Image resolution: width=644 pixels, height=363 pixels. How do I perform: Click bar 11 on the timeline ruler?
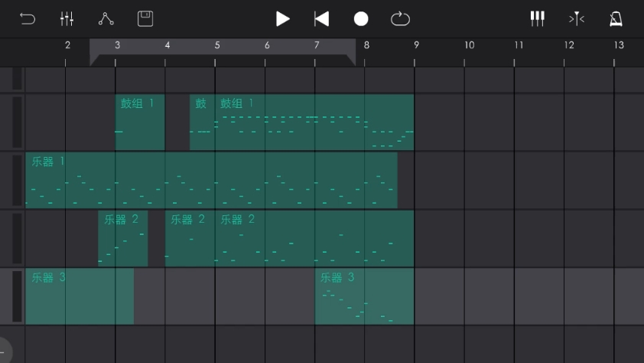point(519,45)
